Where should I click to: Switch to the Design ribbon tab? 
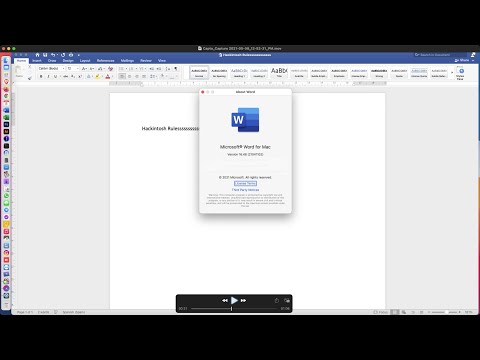tap(68, 61)
